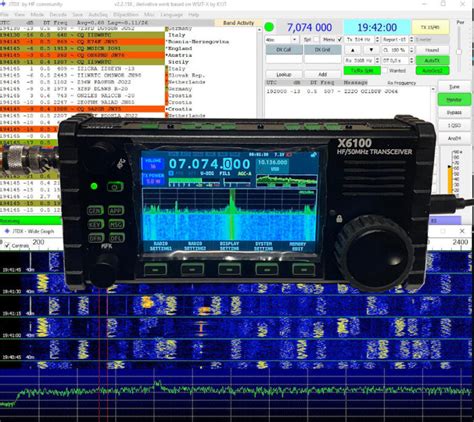Adjust the Report spinner arrows
The width and height of the screenshot is (474, 422).
tap(411, 39)
